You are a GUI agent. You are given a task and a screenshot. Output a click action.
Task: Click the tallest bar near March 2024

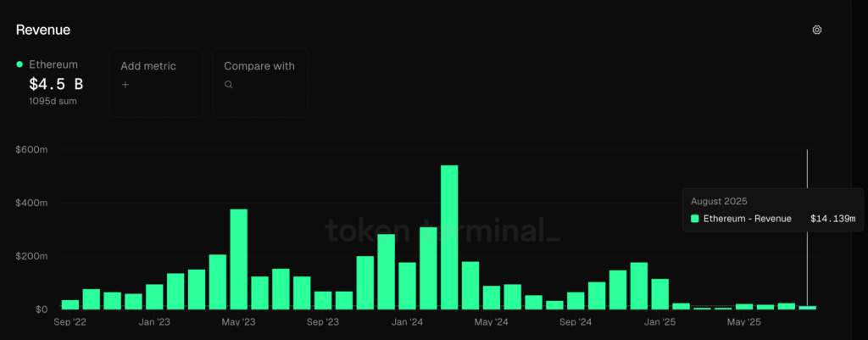tap(449, 237)
